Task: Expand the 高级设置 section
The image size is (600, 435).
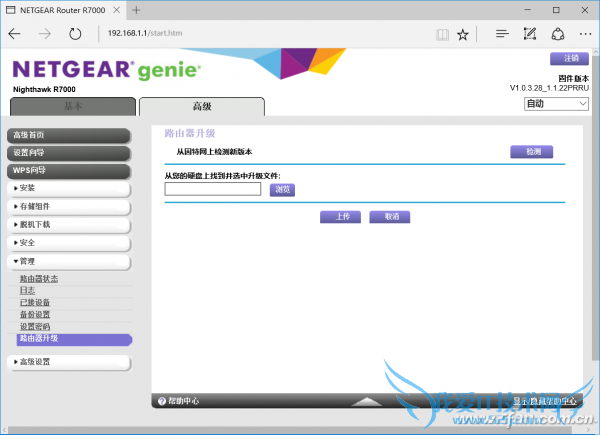Action: [x=69, y=362]
